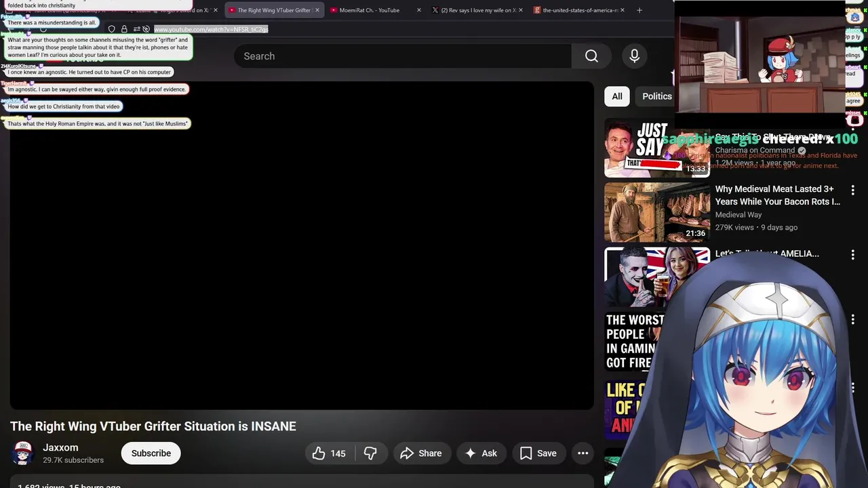Save the video to a playlist

pos(538,453)
